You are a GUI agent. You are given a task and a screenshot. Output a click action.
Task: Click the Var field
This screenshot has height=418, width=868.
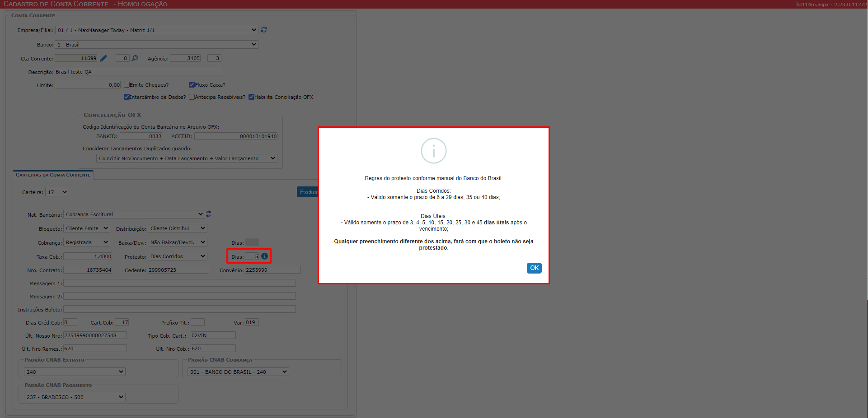[x=252, y=322]
